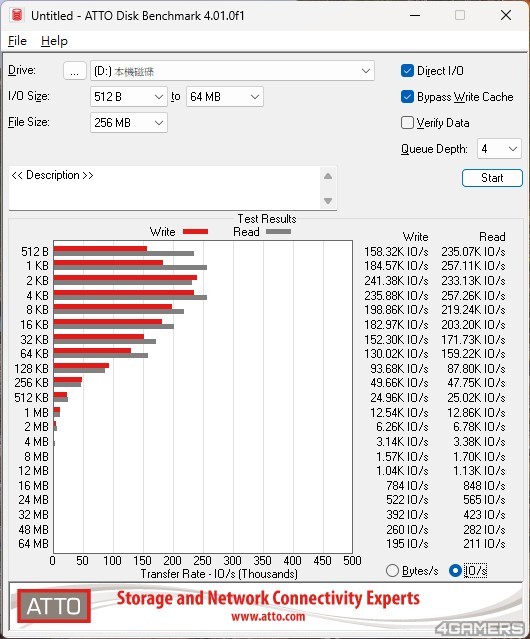530x639 pixels.
Task: Click the 1 MB write value 12.54K IO/s
Action: [399, 413]
